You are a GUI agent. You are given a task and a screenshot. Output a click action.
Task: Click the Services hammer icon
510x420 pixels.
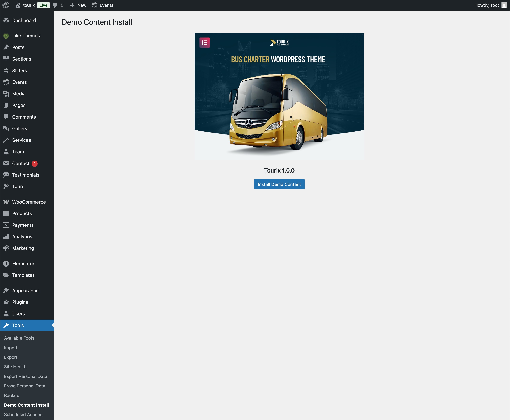[6, 140]
